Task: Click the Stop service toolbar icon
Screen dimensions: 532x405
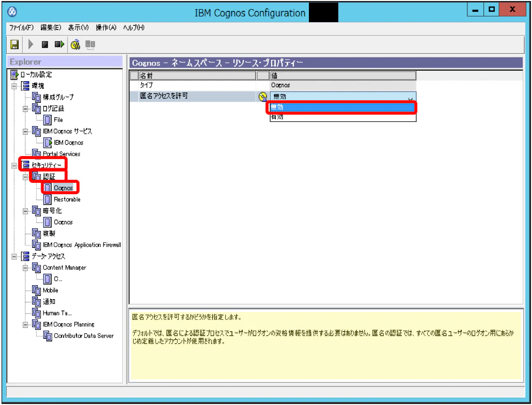Action: pos(45,44)
